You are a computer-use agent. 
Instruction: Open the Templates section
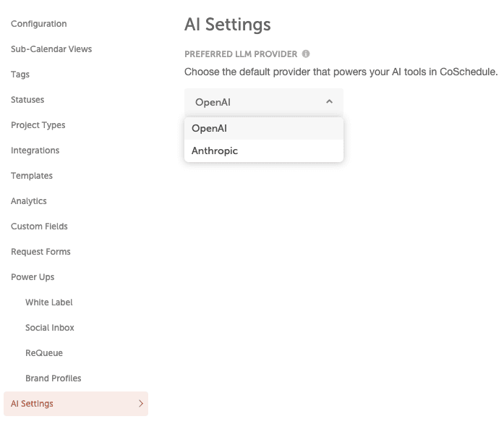[32, 176]
